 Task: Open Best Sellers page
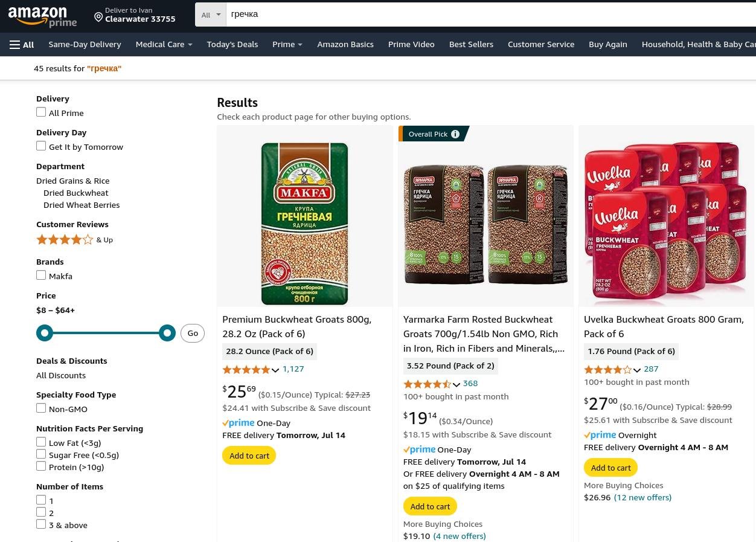(x=471, y=44)
